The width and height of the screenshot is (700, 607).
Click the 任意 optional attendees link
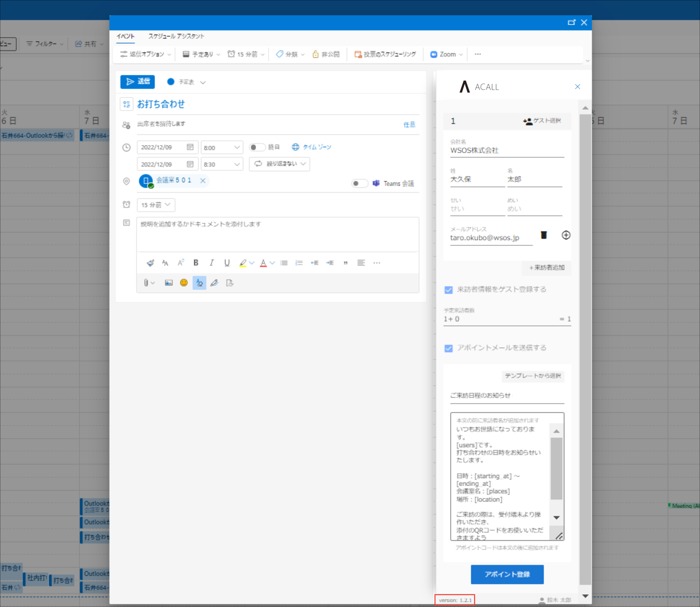pyautogui.click(x=409, y=125)
